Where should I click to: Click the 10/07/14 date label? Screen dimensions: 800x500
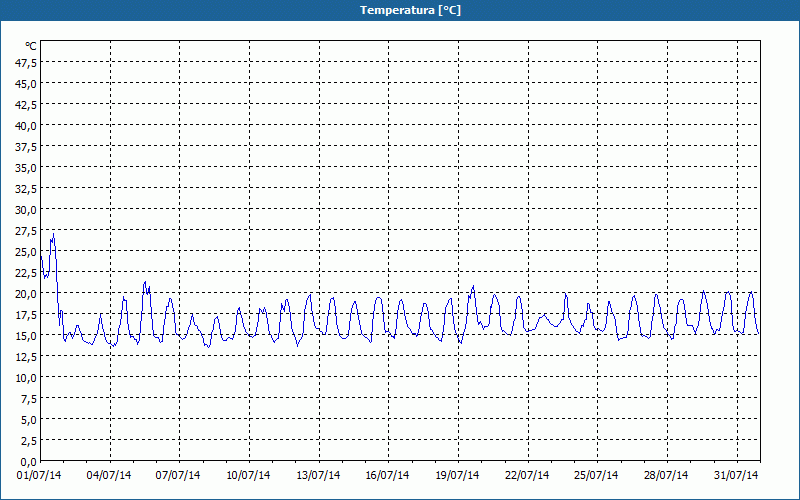click(248, 476)
